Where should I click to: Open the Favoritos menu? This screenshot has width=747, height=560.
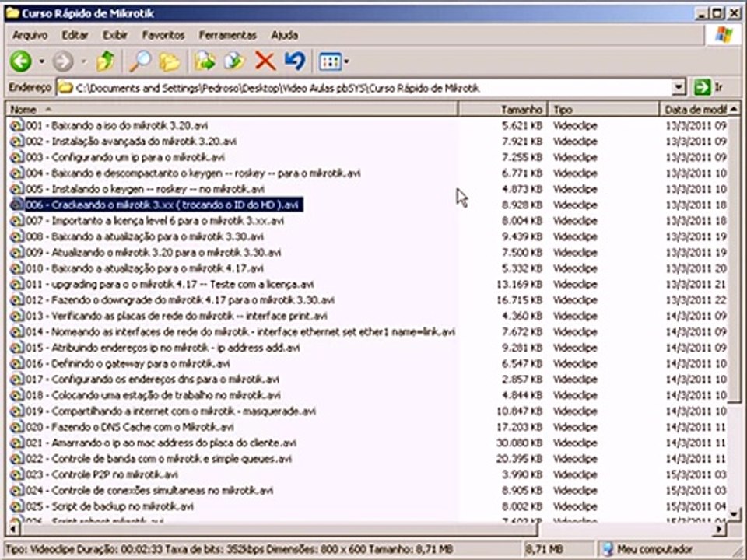pos(163,35)
